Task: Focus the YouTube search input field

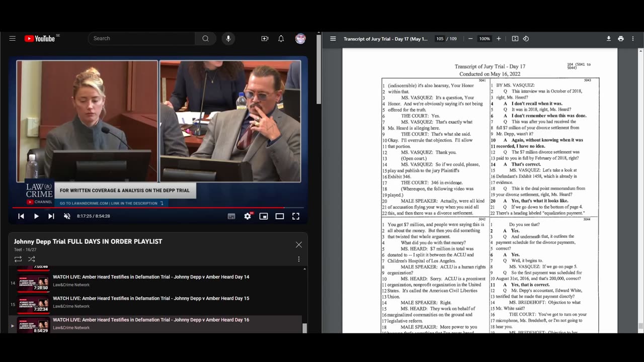Action: coord(141,39)
